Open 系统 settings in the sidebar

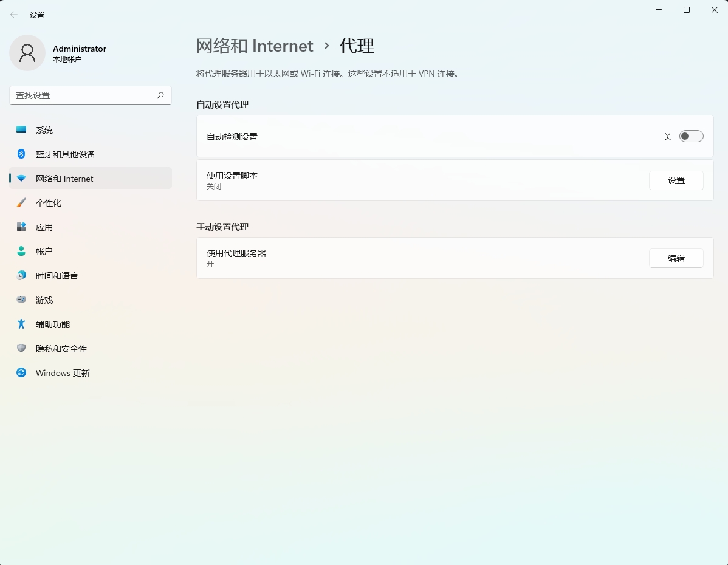(91, 130)
